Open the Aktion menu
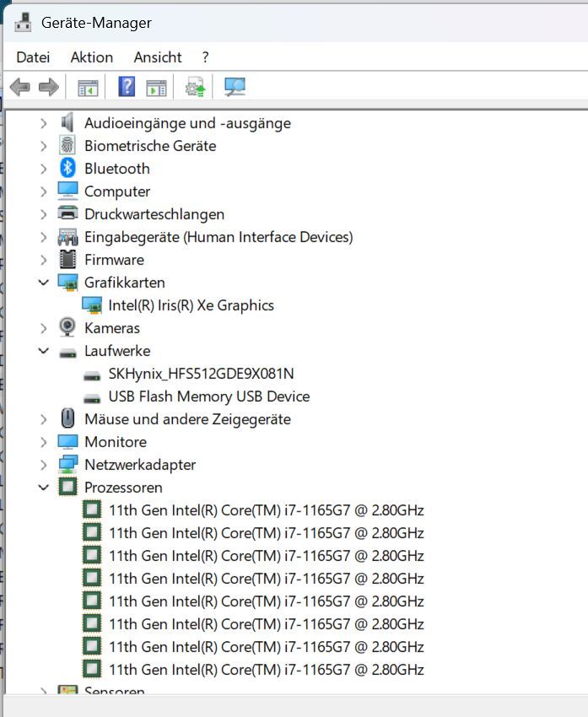Image resolution: width=588 pixels, height=717 pixels. 91,57
